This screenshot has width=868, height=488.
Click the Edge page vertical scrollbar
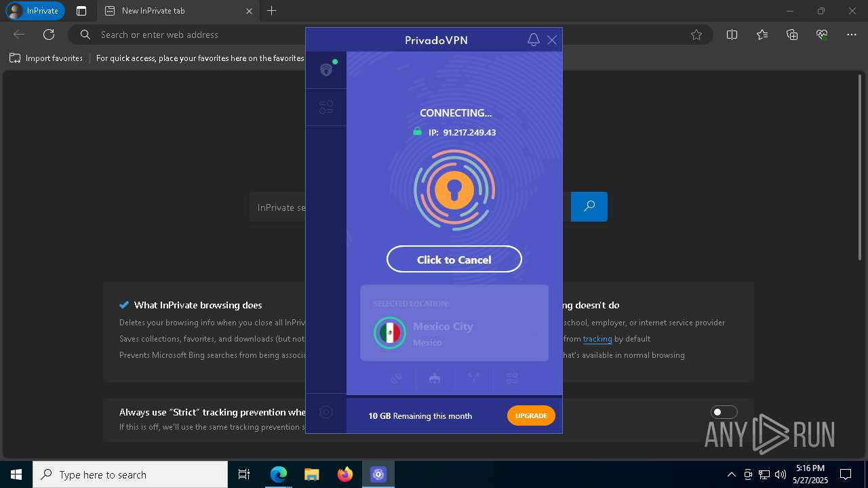[x=861, y=166]
